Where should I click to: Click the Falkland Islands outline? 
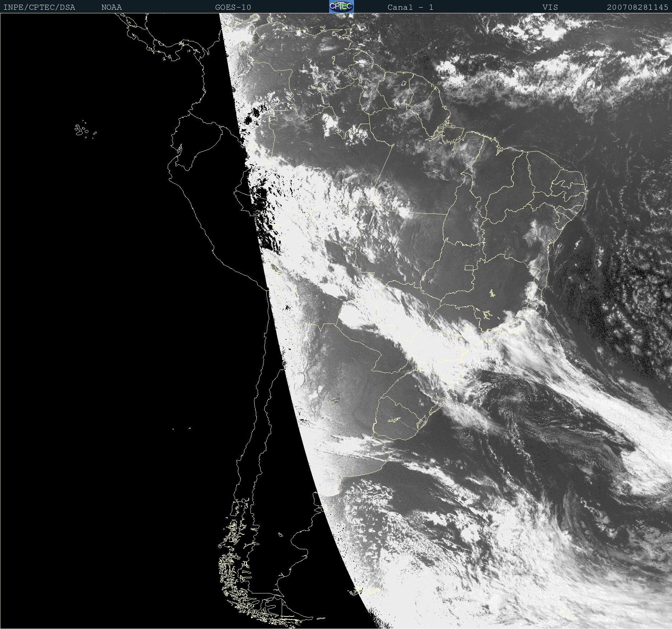click(x=365, y=591)
